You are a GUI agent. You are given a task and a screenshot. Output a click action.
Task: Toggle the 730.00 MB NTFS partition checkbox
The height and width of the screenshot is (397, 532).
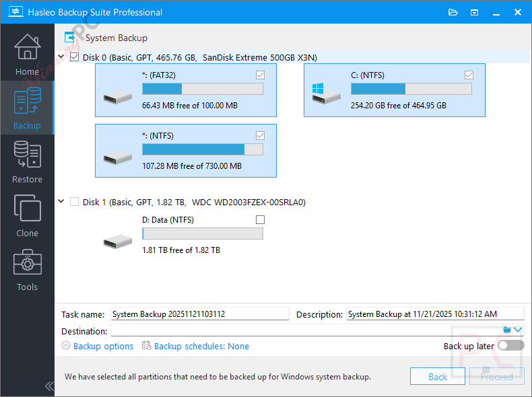(260, 136)
